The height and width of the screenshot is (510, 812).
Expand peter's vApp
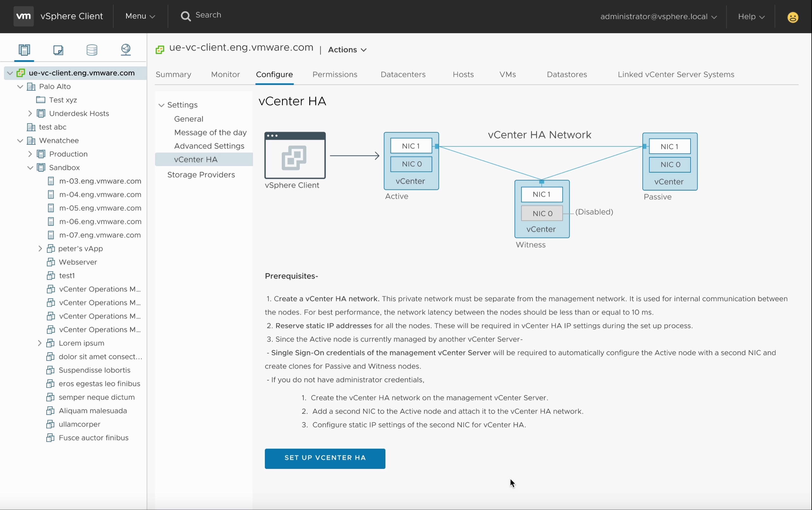tap(40, 249)
